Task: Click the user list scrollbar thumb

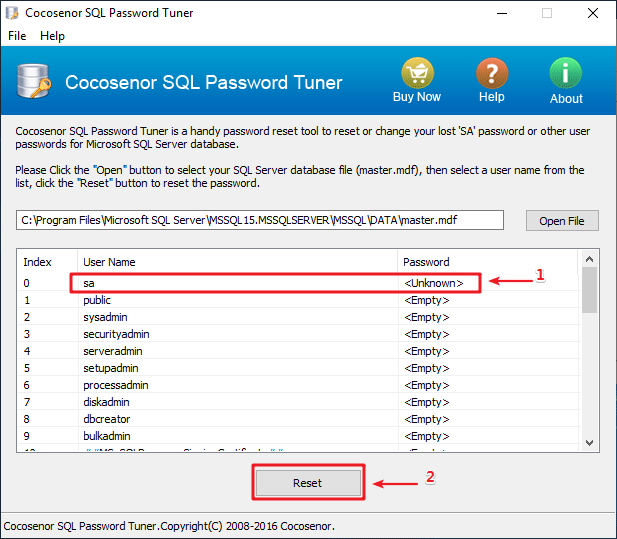Action: tap(589, 290)
